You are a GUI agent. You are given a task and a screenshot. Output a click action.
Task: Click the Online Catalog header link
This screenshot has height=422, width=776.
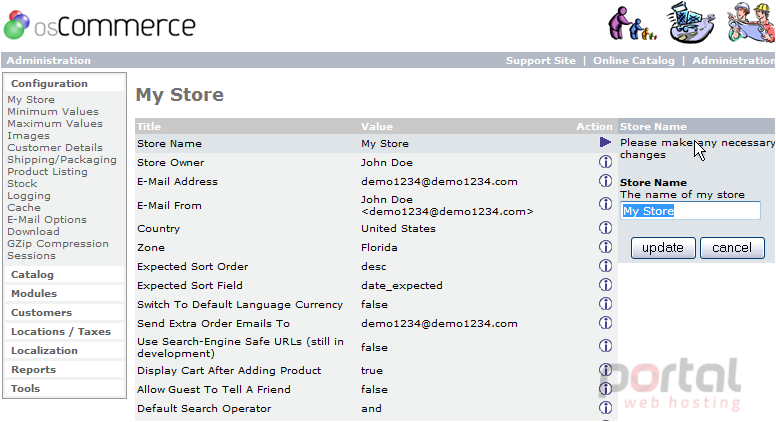633,60
